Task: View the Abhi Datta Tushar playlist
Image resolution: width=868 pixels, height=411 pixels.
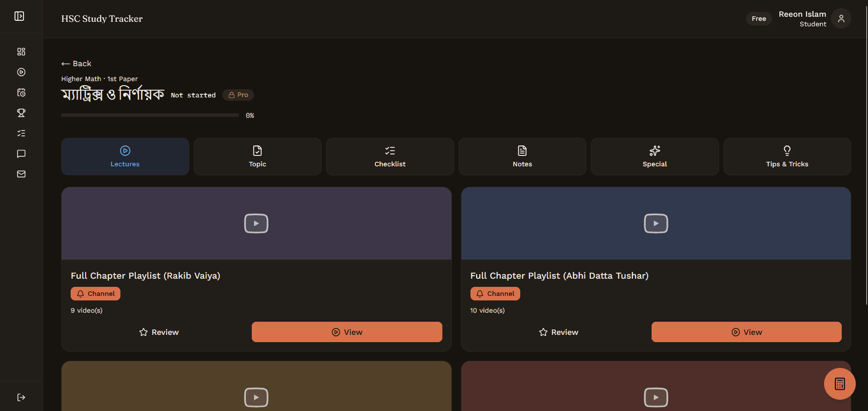Action: tap(746, 332)
